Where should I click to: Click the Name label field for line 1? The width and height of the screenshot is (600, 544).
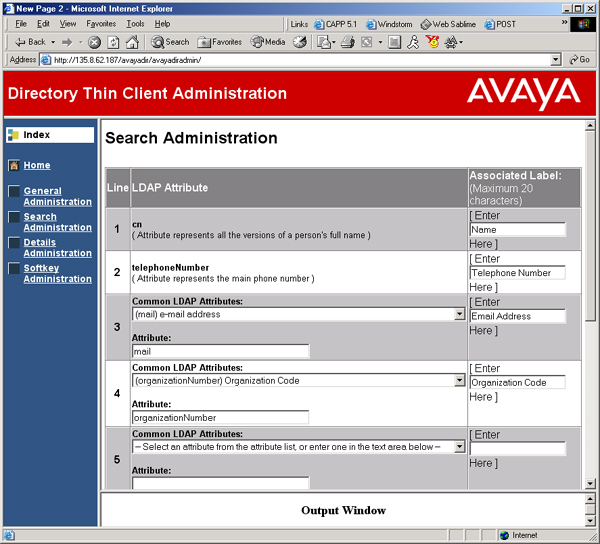517,230
